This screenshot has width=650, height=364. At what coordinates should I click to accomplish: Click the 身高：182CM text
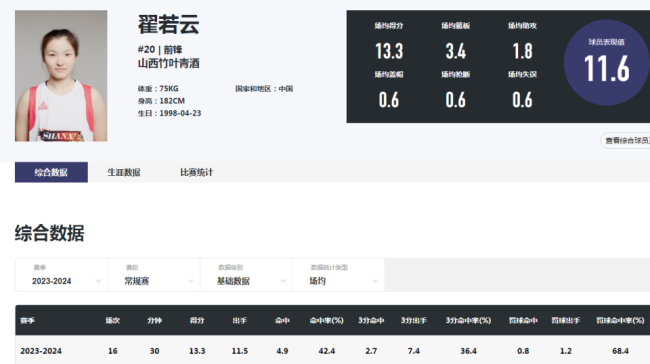click(161, 101)
